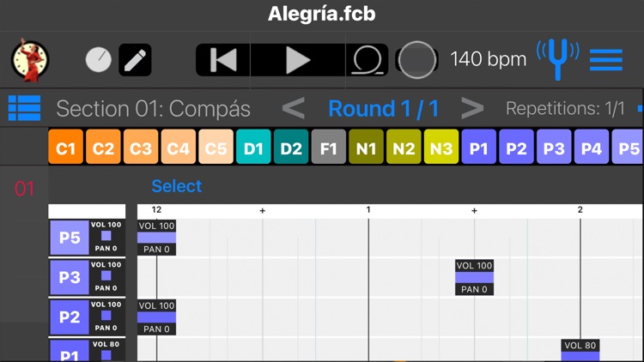Toggle the P3 track volume square

click(106, 276)
